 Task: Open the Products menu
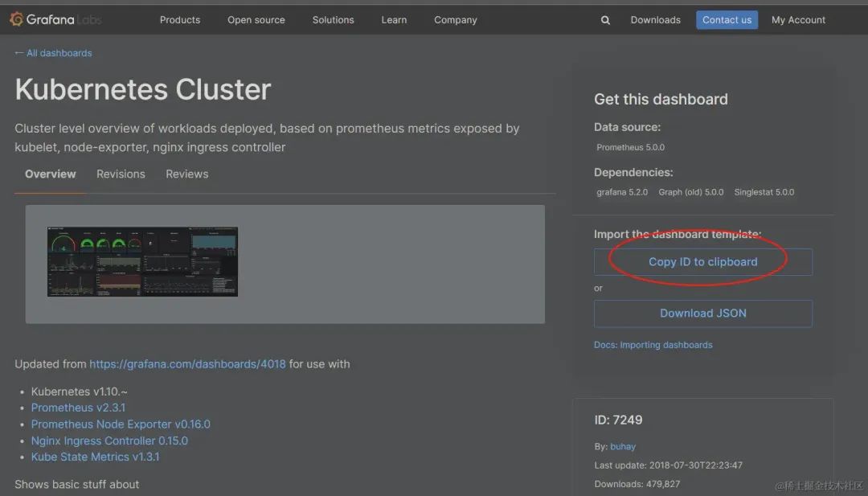click(180, 20)
